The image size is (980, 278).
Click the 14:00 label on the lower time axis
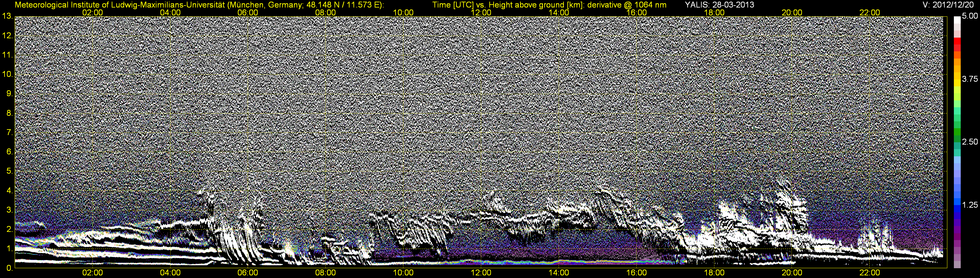coord(559,273)
